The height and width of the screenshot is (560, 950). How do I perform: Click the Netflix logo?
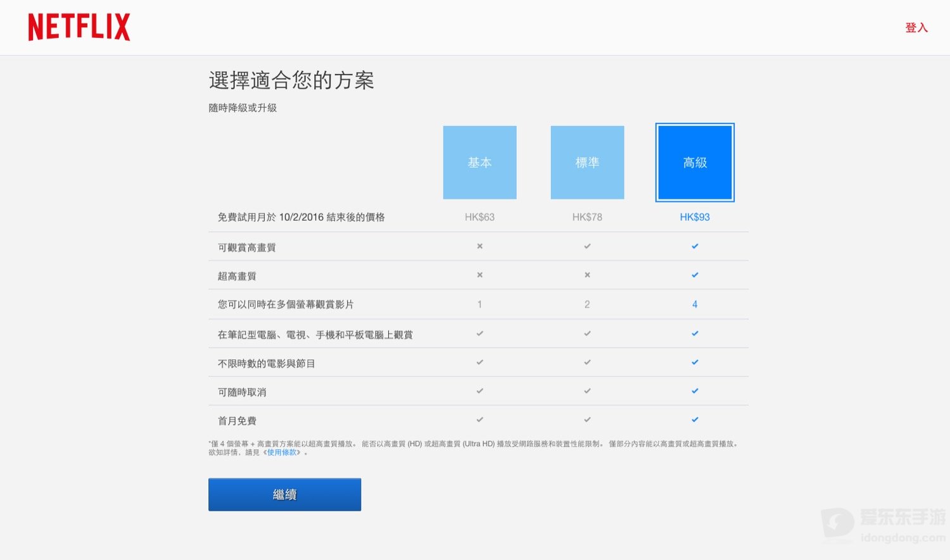click(x=79, y=27)
